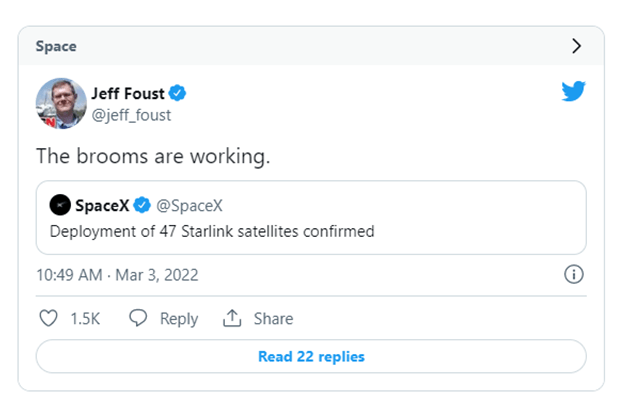Visit the @jeff_foust handle link
The height and width of the screenshot is (414, 623).
pyautogui.click(x=131, y=115)
